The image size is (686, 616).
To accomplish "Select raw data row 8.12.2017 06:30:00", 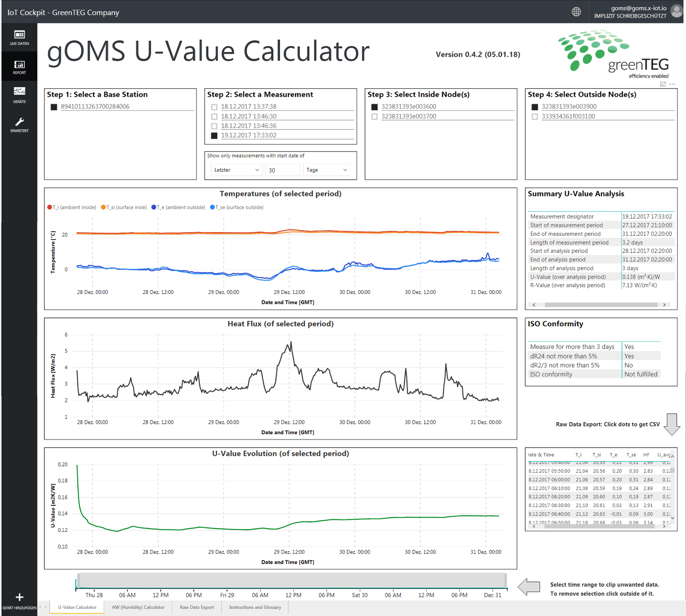I will pyautogui.click(x=599, y=505).
